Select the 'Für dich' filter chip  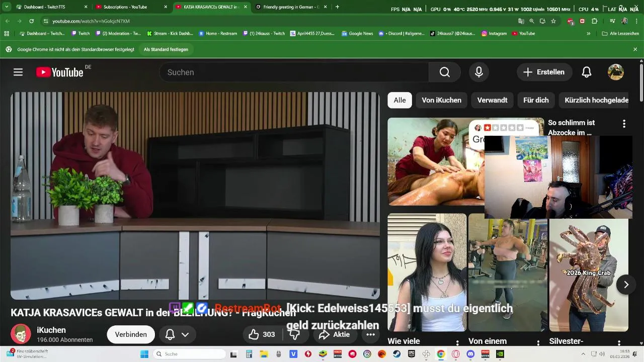[536, 100]
